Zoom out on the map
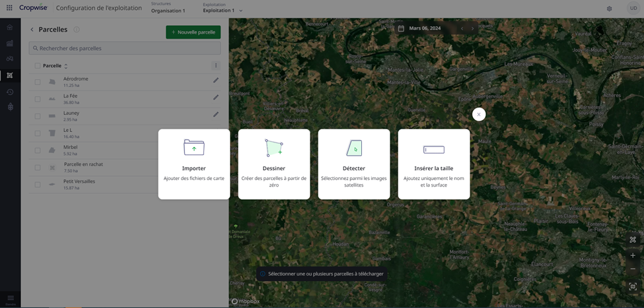644x308 pixels. (632, 269)
